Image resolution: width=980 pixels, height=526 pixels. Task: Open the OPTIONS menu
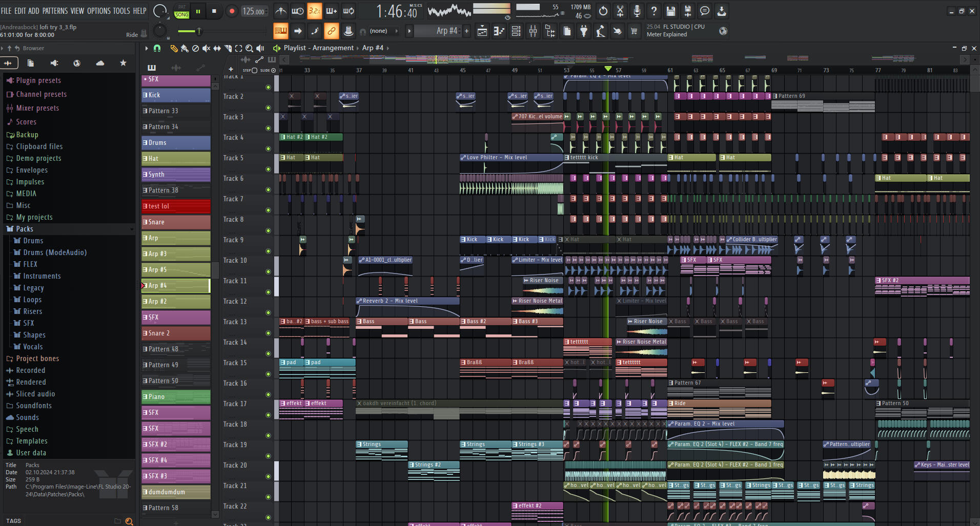click(x=98, y=11)
